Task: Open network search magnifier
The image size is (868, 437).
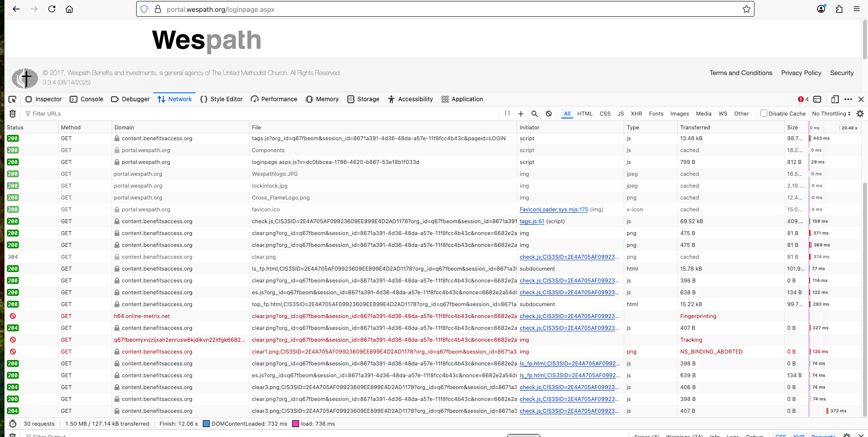Action: pos(534,114)
